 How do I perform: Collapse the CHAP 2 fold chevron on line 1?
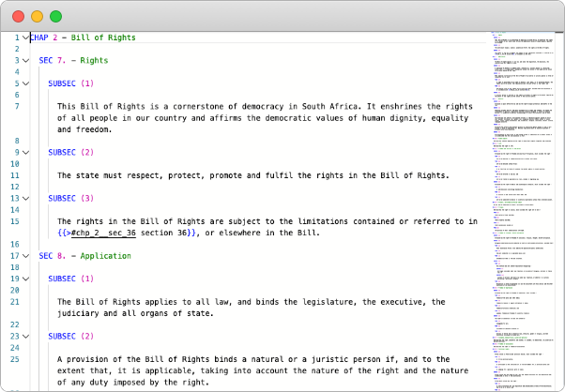coord(25,38)
